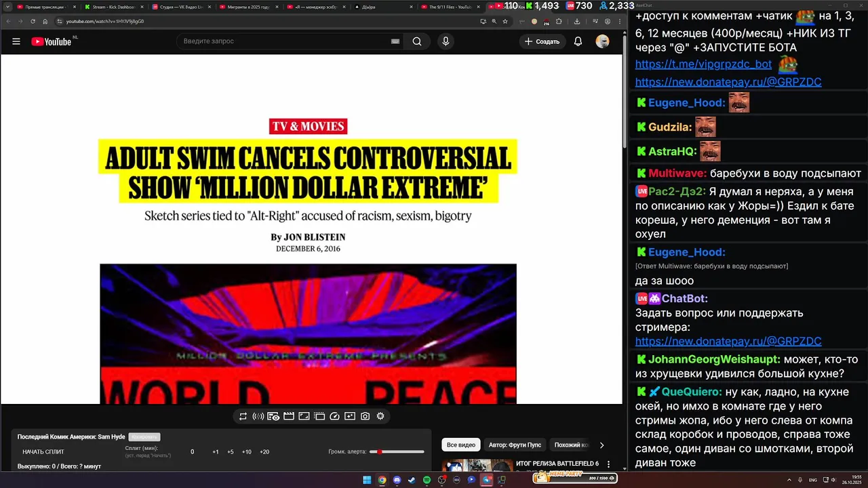This screenshot has width=868, height=488.
Task: Open the YouTube hamburger guide menu
Action: (x=16, y=41)
